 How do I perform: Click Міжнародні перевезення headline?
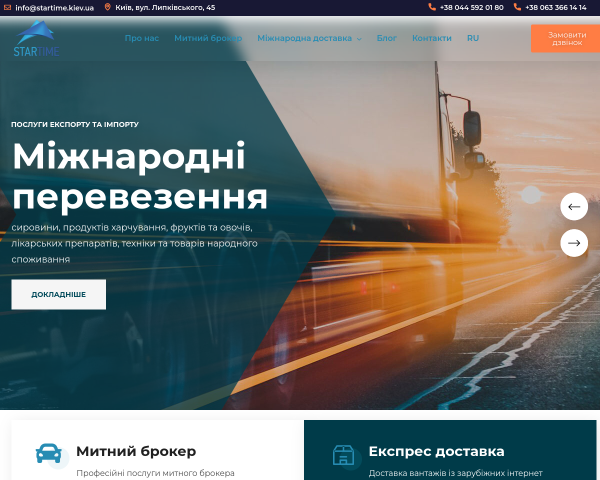click(140, 176)
